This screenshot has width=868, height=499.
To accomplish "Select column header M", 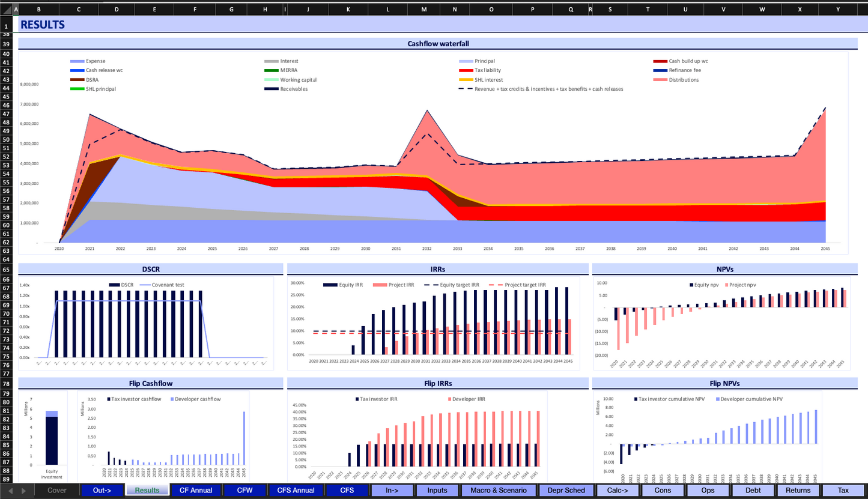I will click(424, 10).
